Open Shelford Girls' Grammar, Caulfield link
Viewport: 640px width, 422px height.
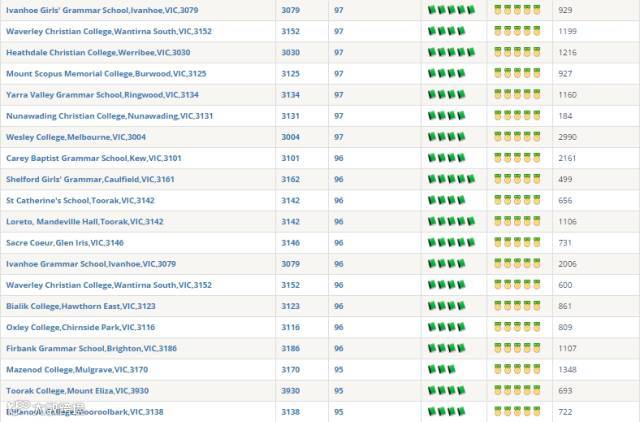point(90,180)
